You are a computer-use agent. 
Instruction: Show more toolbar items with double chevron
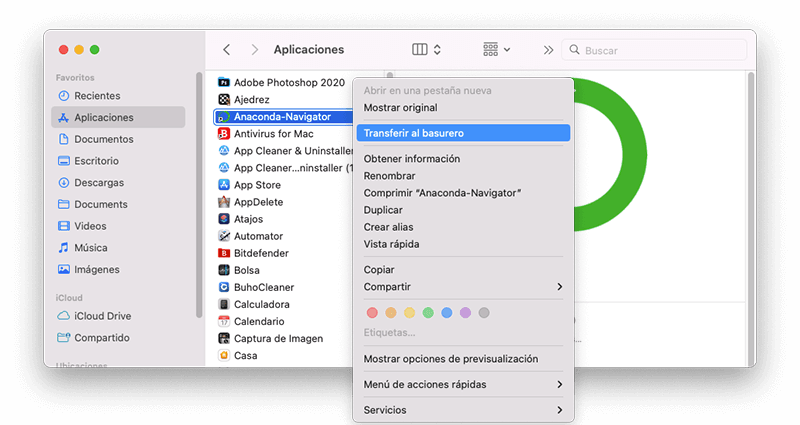(548, 50)
